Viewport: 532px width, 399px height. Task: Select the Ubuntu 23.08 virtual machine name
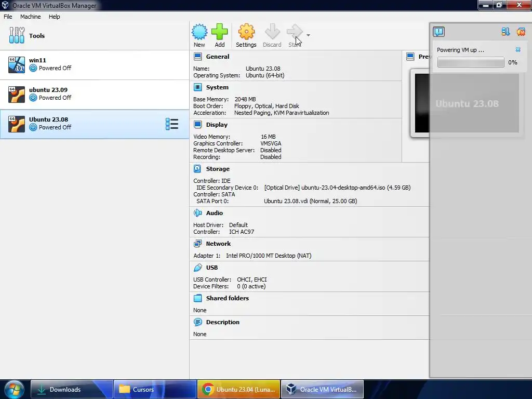click(x=48, y=119)
